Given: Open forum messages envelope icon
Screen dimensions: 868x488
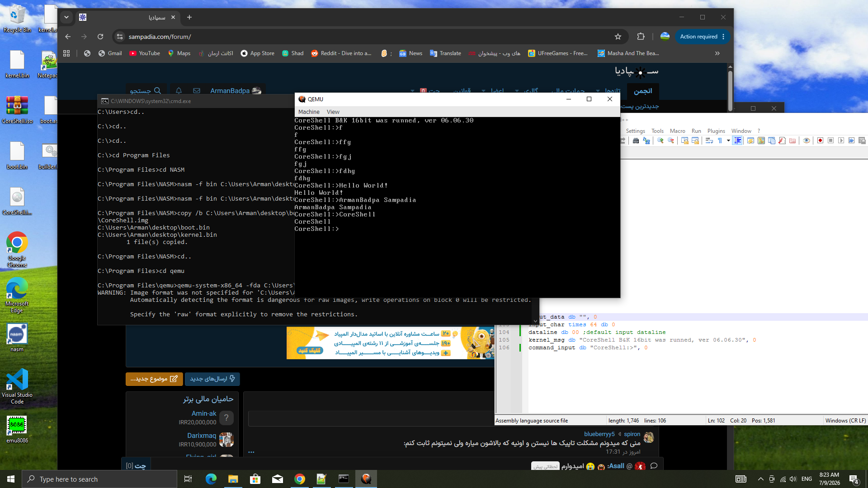Looking at the screenshot, I should (196, 90).
